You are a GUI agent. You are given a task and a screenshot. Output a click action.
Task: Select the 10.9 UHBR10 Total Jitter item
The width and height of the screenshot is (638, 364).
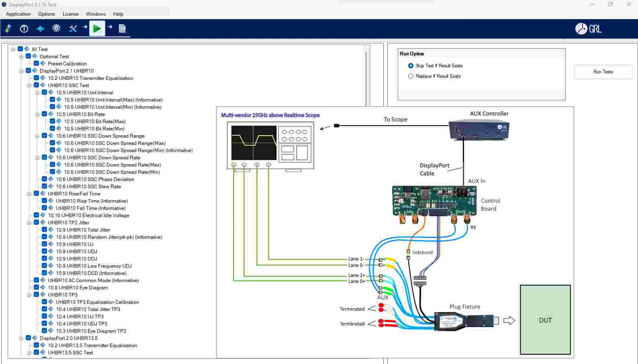(x=83, y=230)
